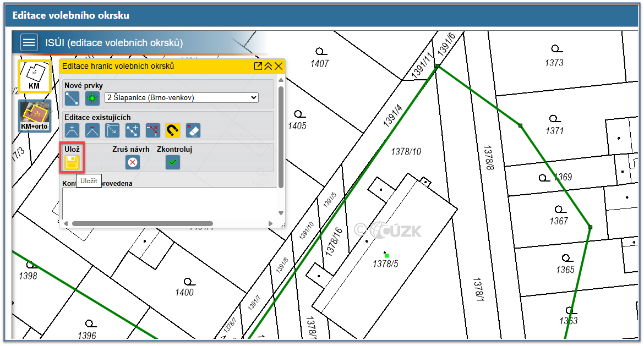
Task: Open the Šlapanice district dropdown
Action: [181, 97]
